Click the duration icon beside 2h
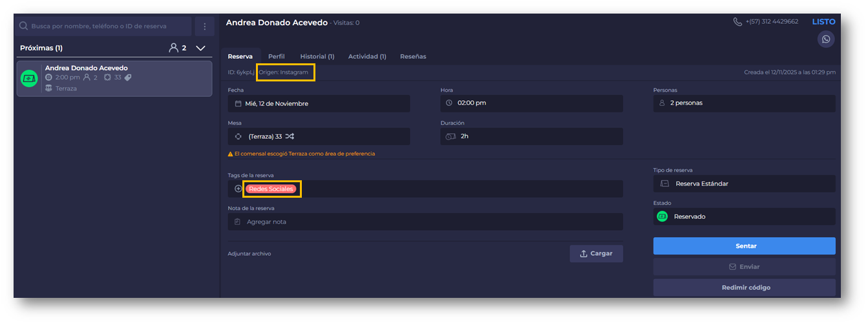This screenshot has width=868, height=325. click(450, 136)
